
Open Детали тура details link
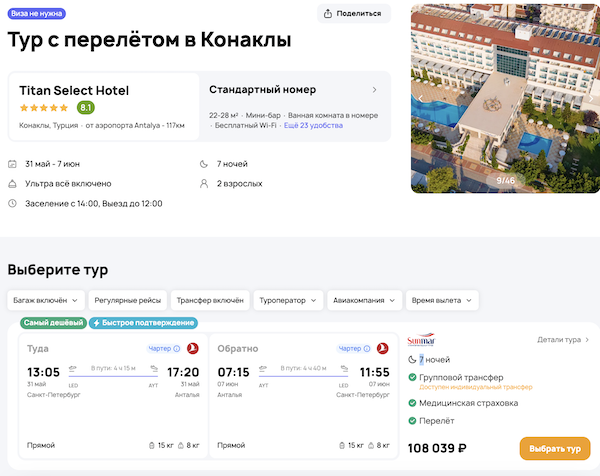point(564,340)
